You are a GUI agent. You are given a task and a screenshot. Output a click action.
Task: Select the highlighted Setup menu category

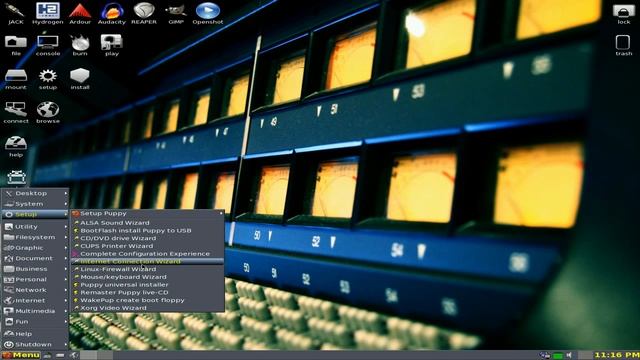(x=35, y=214)
